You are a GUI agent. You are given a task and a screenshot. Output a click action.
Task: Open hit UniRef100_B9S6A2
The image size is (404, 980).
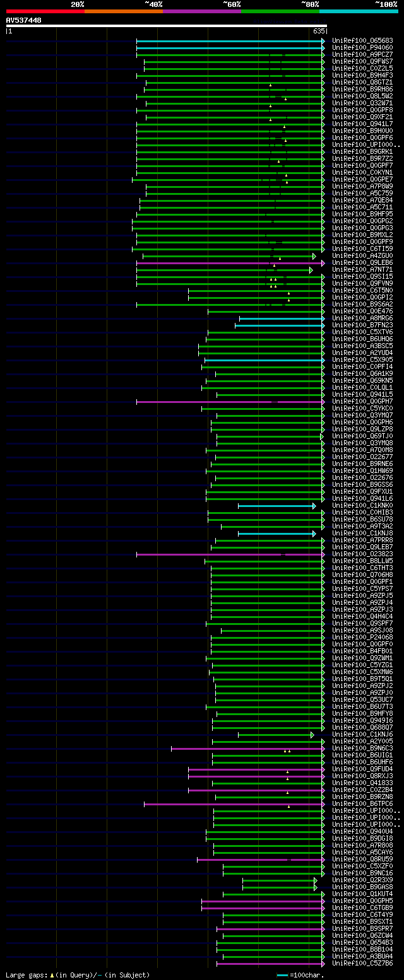[362, 304]
